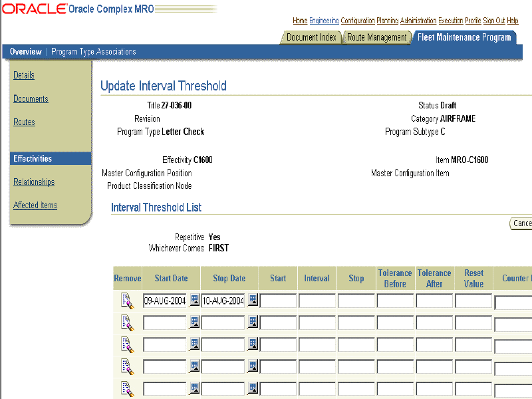Viewport: 532px width, 399px height.
Task: Open Help link
Action: [513, 21]
